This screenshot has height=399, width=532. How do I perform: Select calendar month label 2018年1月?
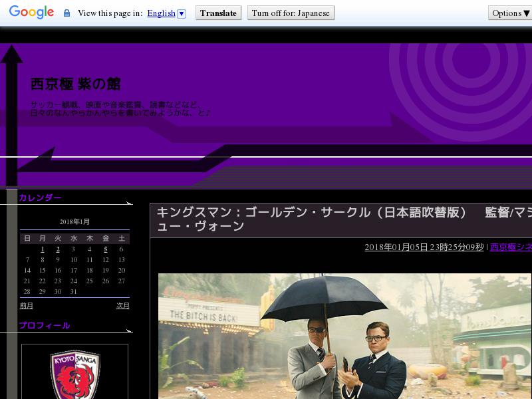coord(74,222)
